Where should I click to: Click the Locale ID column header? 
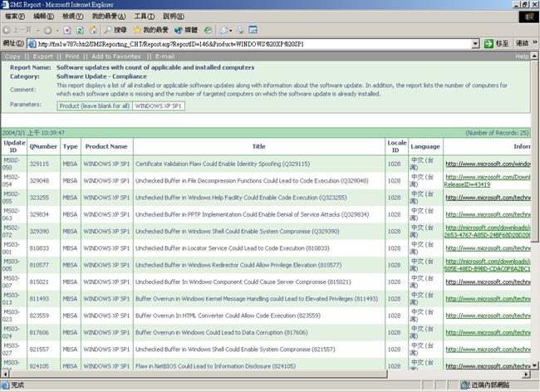397,146
